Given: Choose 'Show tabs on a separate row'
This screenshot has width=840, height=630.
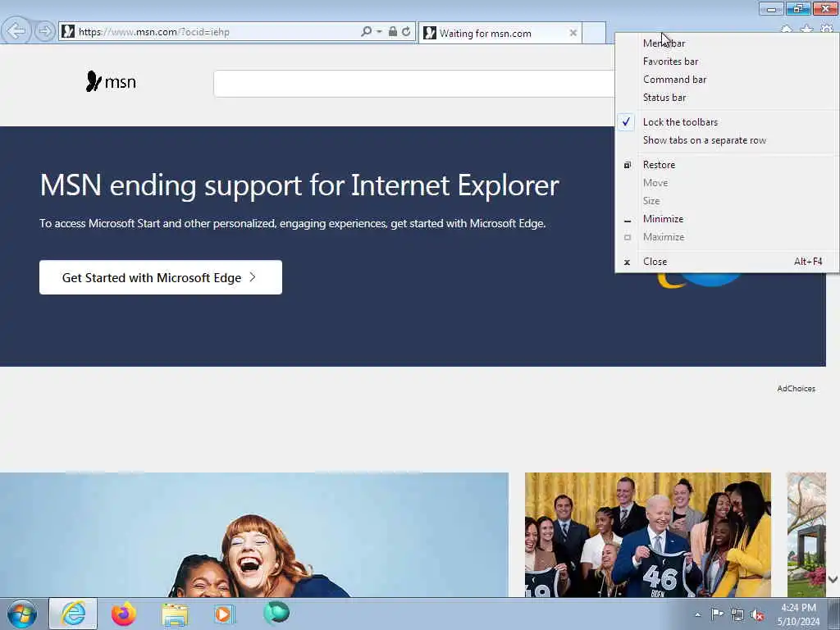Looking at the screenshot, I should click(x=727, y=140).
